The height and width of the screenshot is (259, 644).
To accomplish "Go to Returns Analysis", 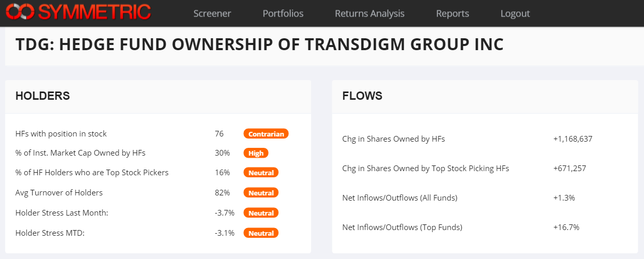I will pos(370,13).
